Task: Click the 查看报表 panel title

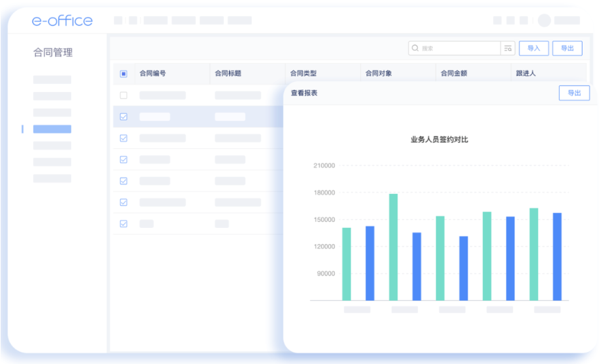Action: tap(304, 93)
